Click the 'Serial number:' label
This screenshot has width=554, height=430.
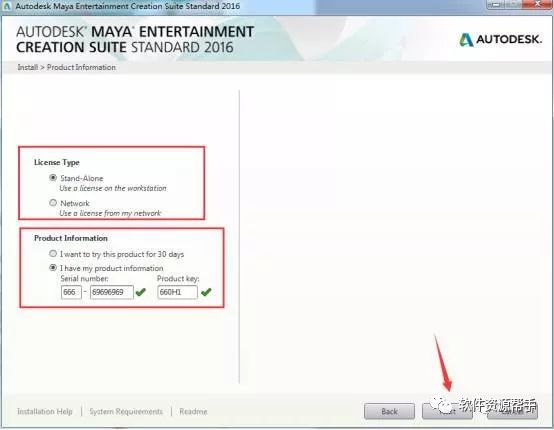click(x=84, y=278)
